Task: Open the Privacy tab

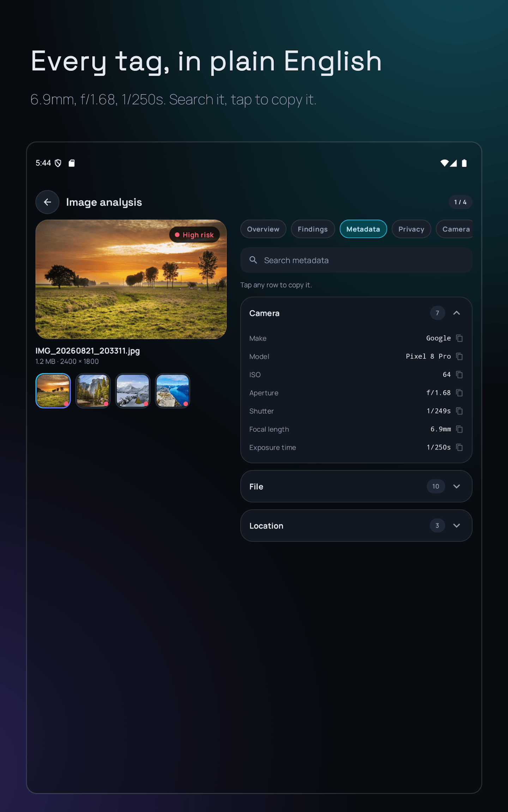Action: [411, 229]
